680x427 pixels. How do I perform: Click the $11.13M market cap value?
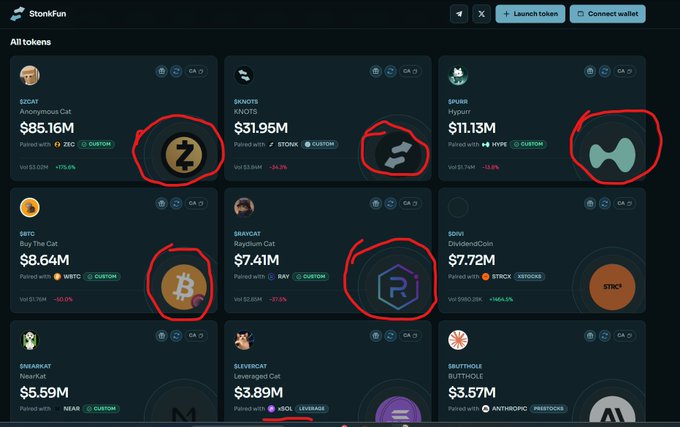click(x=472, y=128)
